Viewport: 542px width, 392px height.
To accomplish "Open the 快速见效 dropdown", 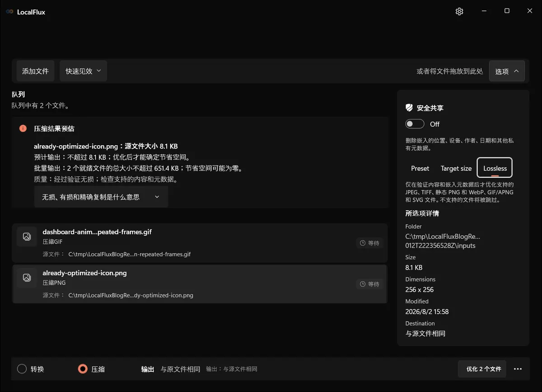I will pyautogui.click(x=83, y=71).
